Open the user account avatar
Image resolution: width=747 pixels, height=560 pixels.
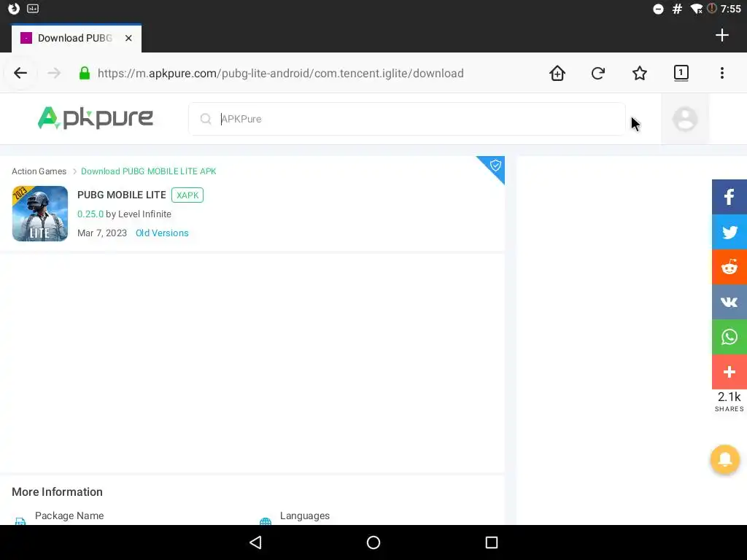684,119
